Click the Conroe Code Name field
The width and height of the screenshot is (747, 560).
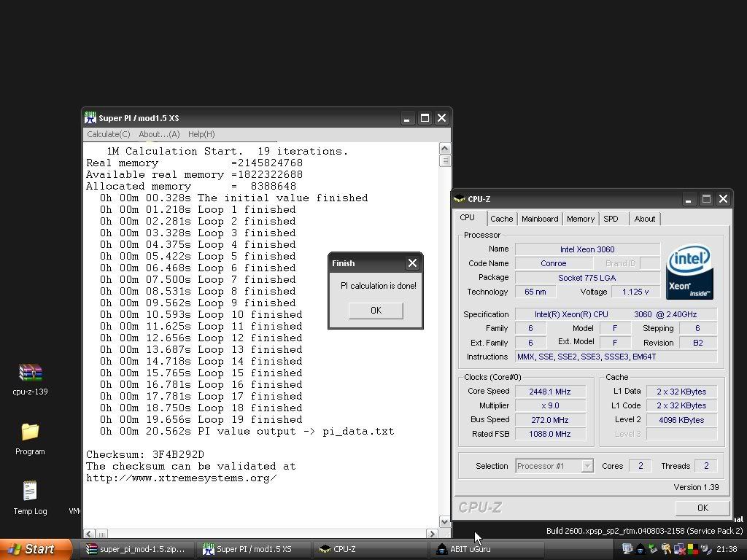click(x=554, y=262)
